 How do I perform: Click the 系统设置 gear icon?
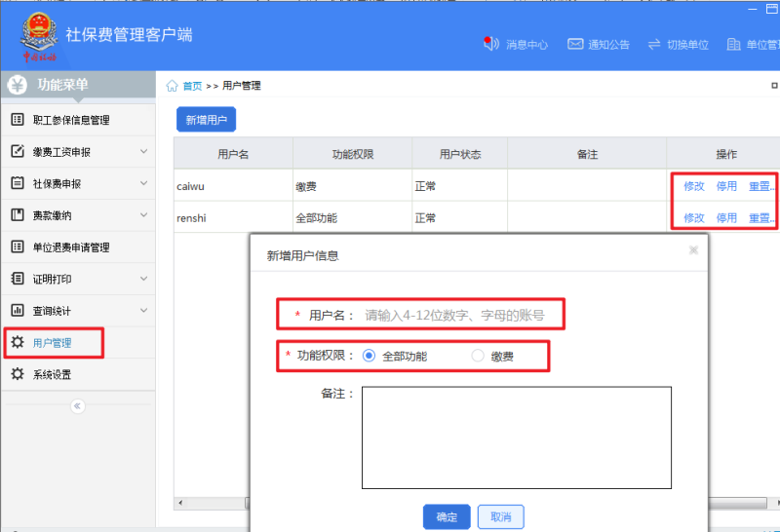tap(18, 374)
